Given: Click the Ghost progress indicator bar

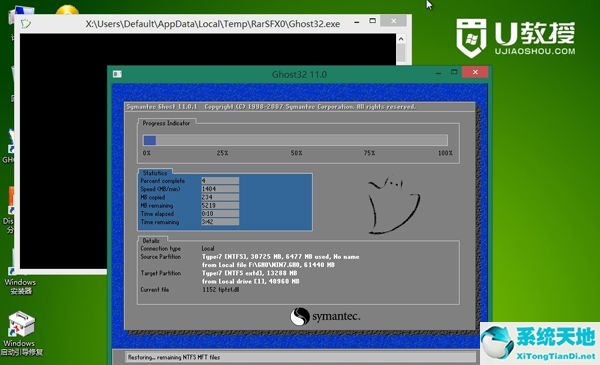Looking at the screenshot, I should (x=295, y=140).
